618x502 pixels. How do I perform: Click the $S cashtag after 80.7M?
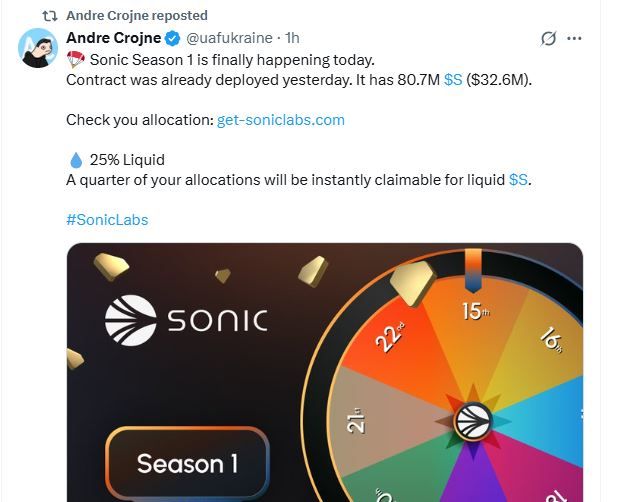(453, 80)
